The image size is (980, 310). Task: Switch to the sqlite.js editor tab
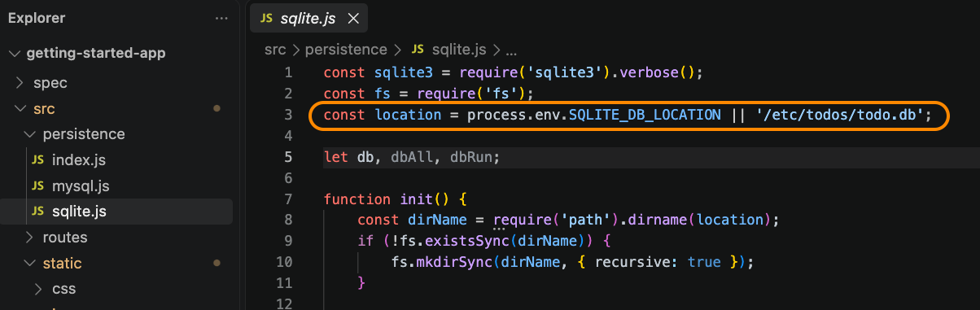pos(308,18)
